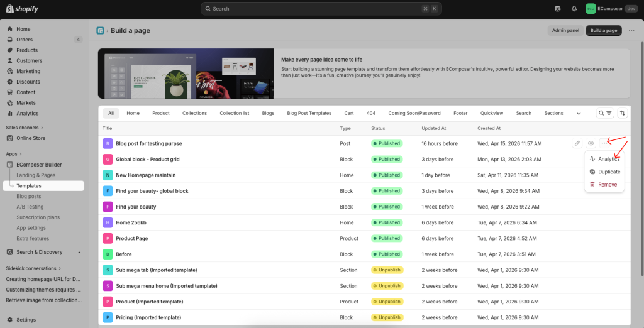
Task: Click the notification bell icon
Action: pyautogui.click(x=574, y=9)
